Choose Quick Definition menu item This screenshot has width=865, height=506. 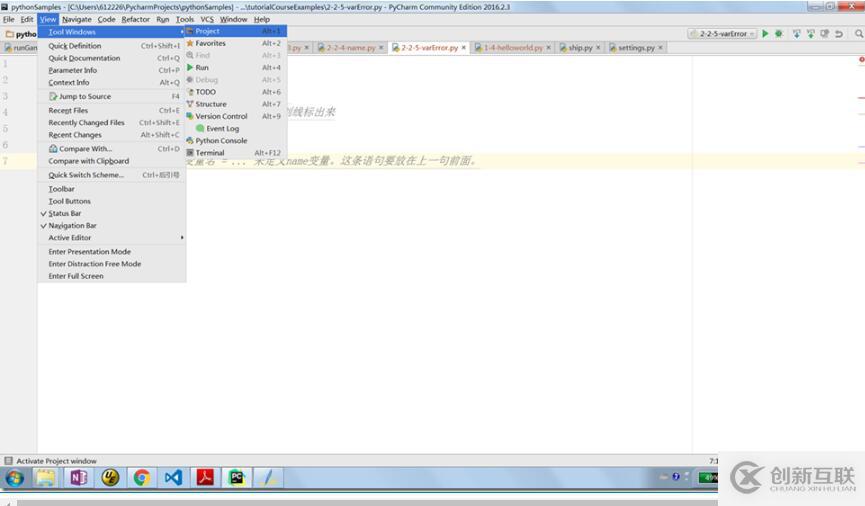tap(111, 46)
